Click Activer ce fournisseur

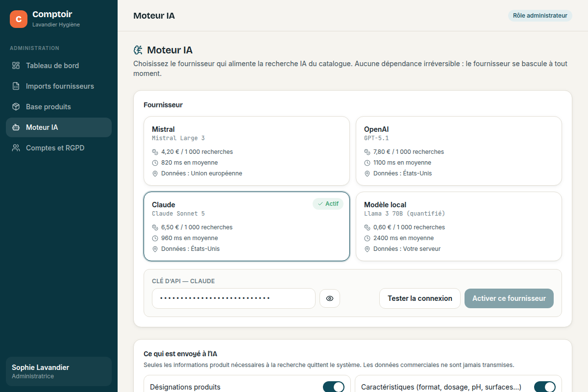509,298
